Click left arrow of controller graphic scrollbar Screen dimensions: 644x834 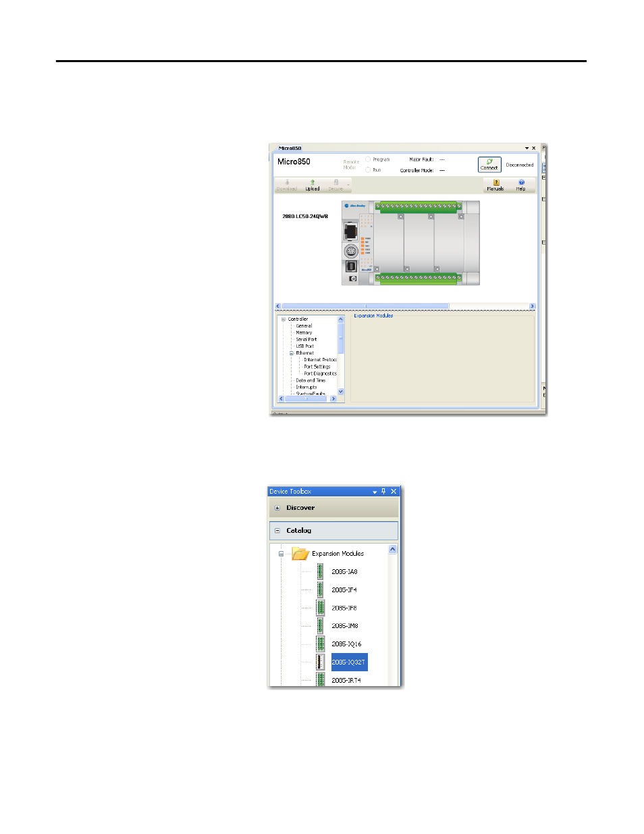pyautogui.click(x=278, y=307)
